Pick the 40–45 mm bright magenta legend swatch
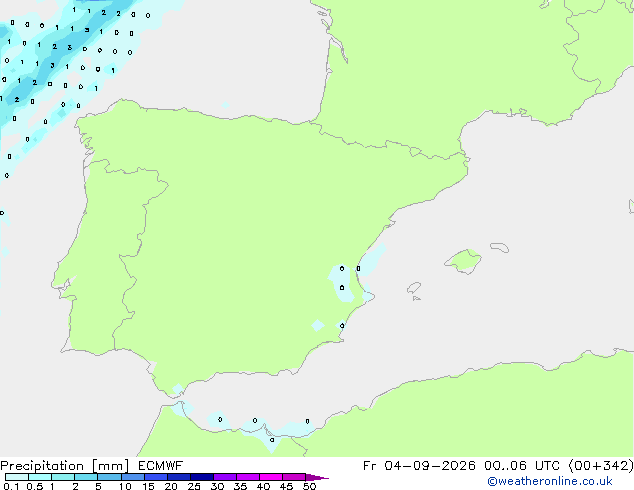This screenshot has height=490, width=634. pyautogui.click(x=271, y=477)
